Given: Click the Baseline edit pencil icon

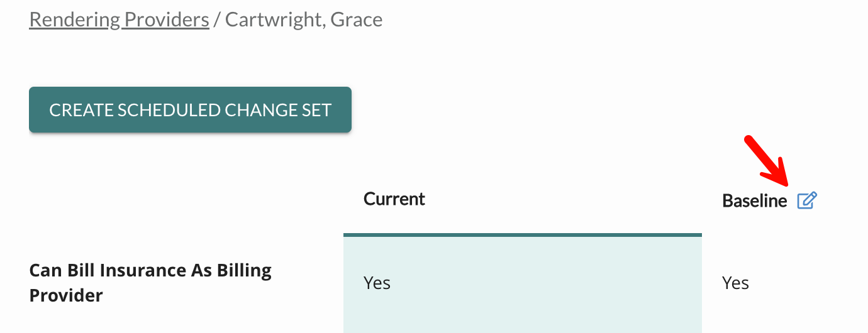Looking at the screenshot, I should coord(807,200).
